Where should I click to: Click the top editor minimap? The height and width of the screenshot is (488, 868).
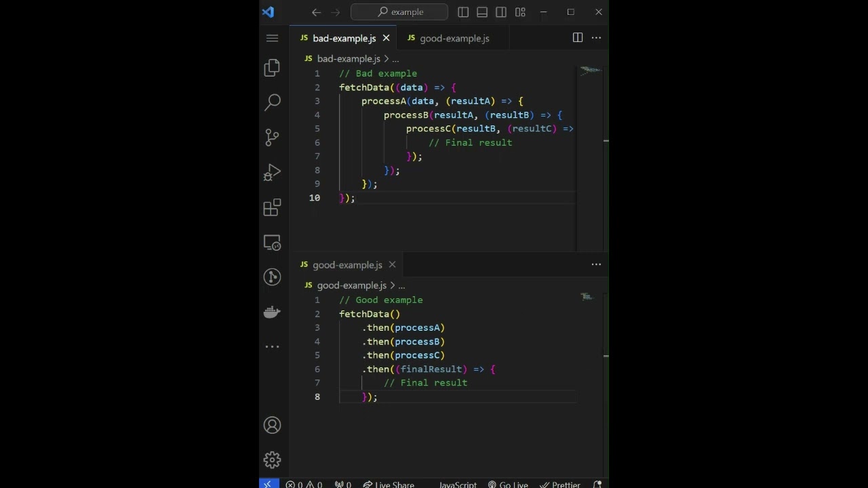[x=589, y=69]
